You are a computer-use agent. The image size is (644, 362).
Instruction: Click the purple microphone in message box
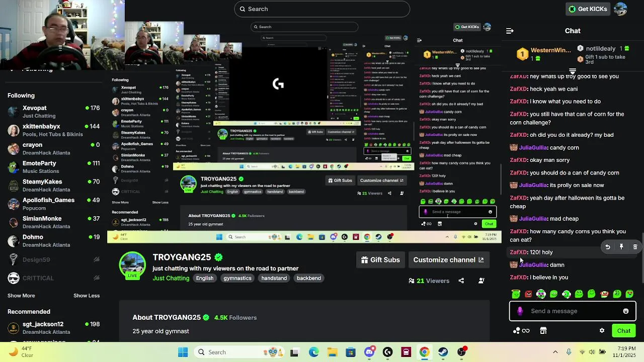(x=520, y=311)
